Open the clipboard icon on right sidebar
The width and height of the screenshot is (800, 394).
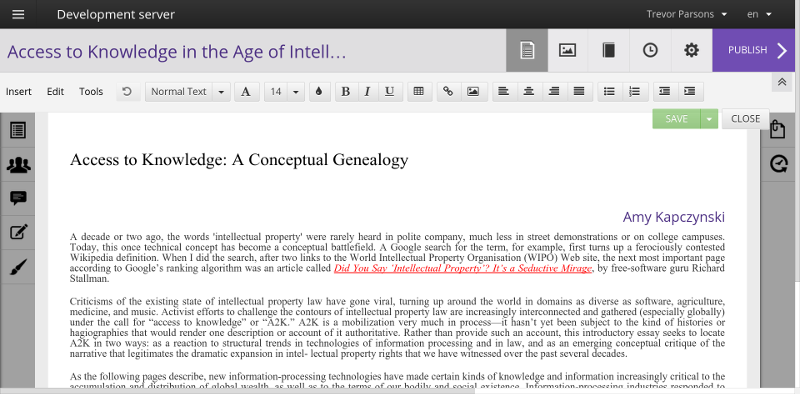[x=778, y=130]
